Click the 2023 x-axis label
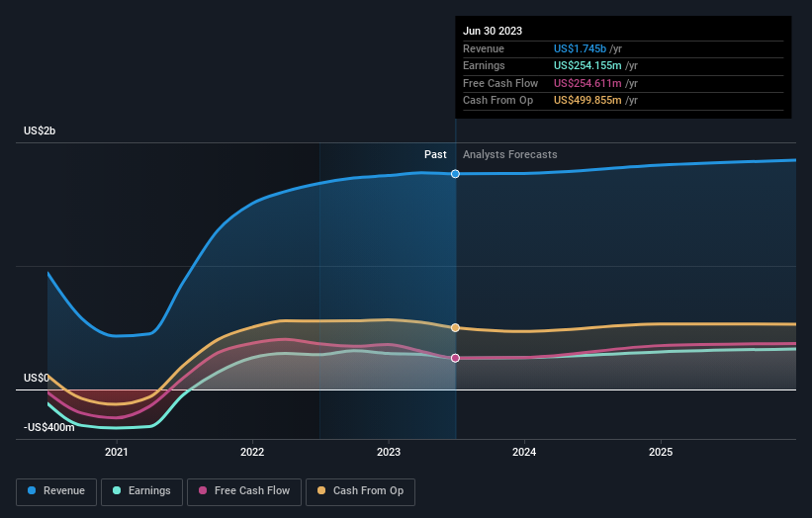 point(389,452)
